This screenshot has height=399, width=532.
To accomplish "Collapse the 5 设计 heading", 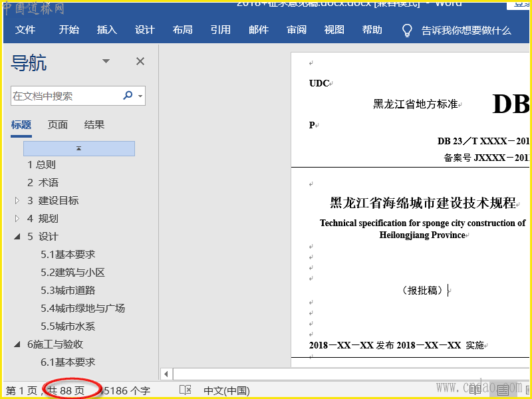I will [17, 237].
